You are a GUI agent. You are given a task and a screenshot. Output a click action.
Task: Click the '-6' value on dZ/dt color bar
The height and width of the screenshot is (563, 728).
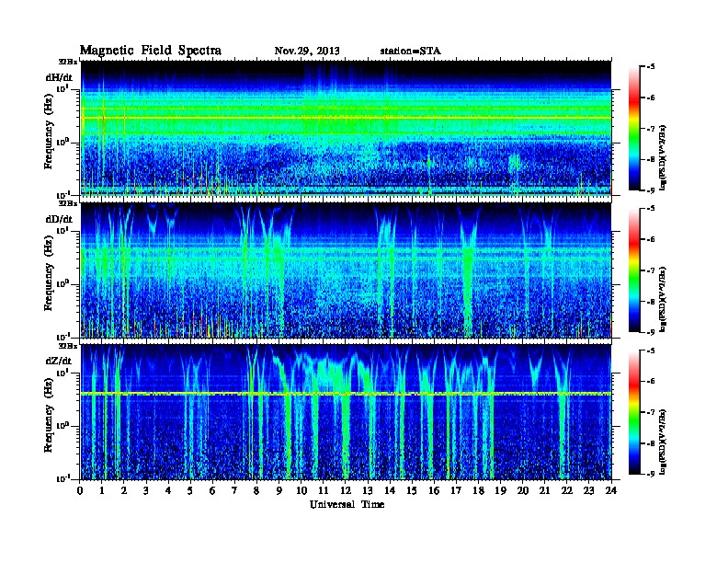(x=651, y=382)
